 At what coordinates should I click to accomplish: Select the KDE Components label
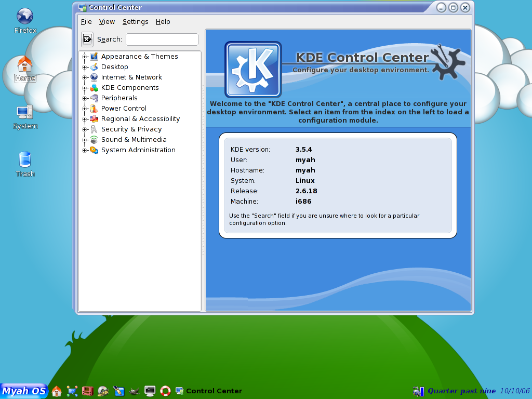(130, 87)
